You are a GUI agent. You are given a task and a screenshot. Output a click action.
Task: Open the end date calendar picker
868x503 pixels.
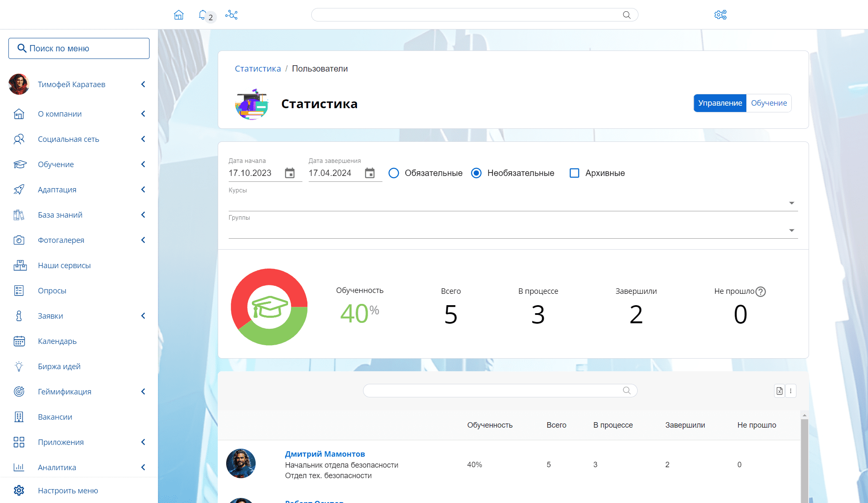tap(369, 173)
